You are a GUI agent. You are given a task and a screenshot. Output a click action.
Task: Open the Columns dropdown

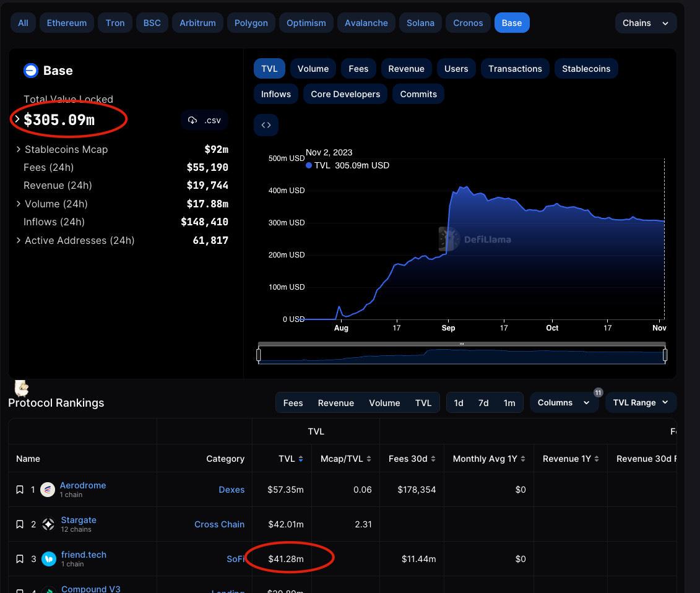click(564, 403)
